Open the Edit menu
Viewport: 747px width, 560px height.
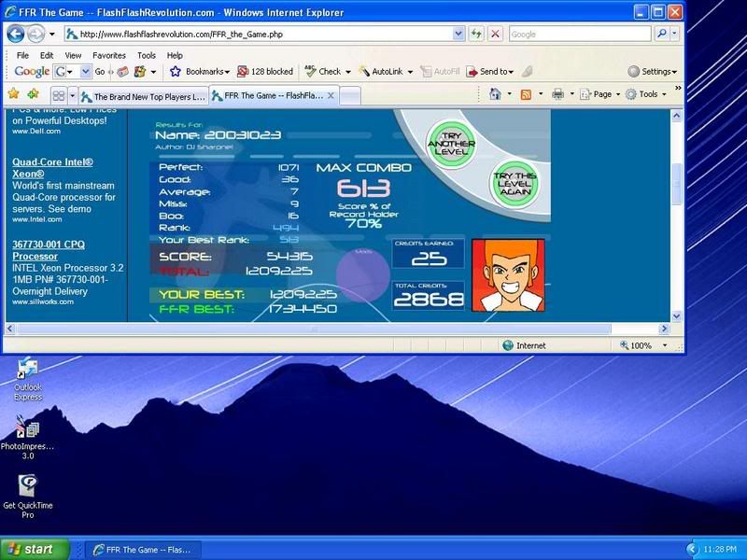tap(46, 55)
